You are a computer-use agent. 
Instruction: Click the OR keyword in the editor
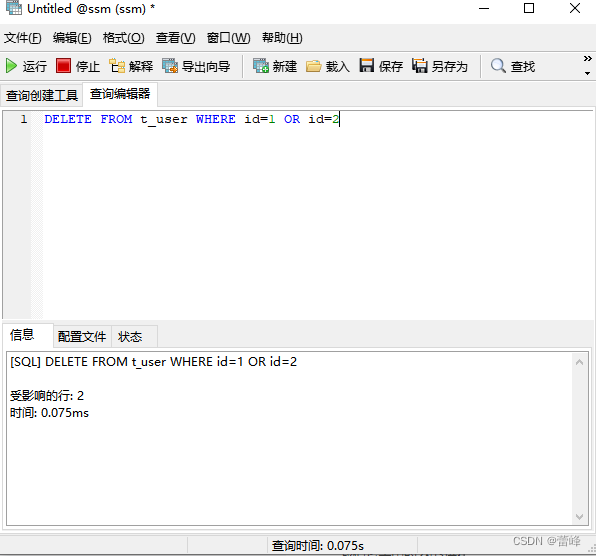[x=292, y=119]
